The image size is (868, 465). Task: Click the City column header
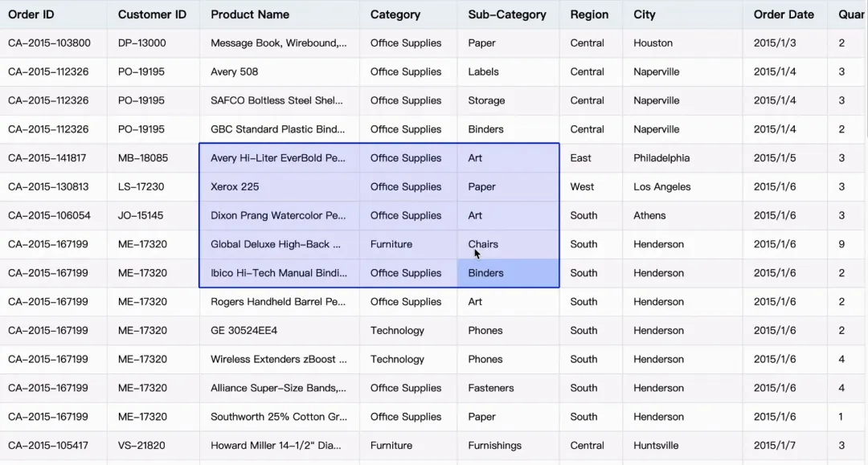coord(645,14)
